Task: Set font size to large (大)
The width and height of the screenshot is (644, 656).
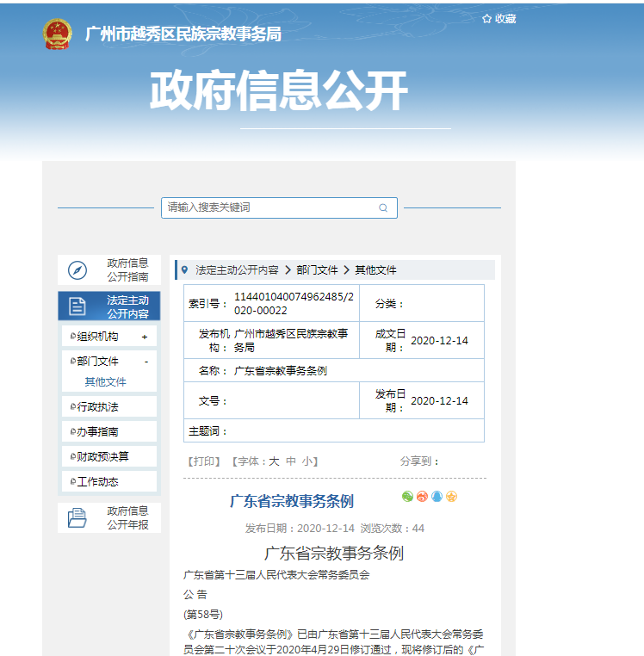Action: pyautogui.click(x=274, y=461)
